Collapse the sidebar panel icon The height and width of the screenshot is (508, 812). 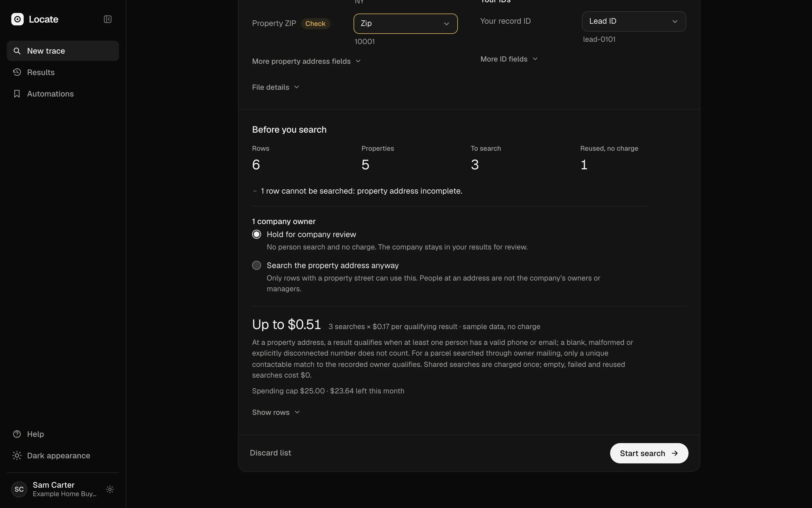click(108, 19)
